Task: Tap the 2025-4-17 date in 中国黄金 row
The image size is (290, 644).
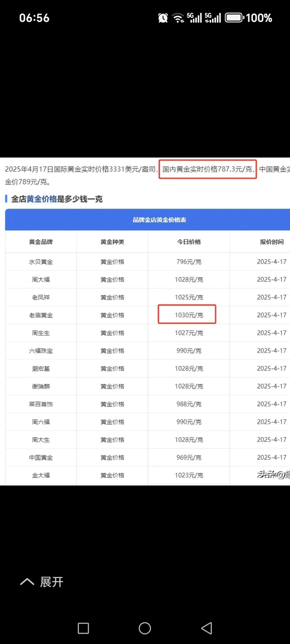Action: click(x=271, y=458)
